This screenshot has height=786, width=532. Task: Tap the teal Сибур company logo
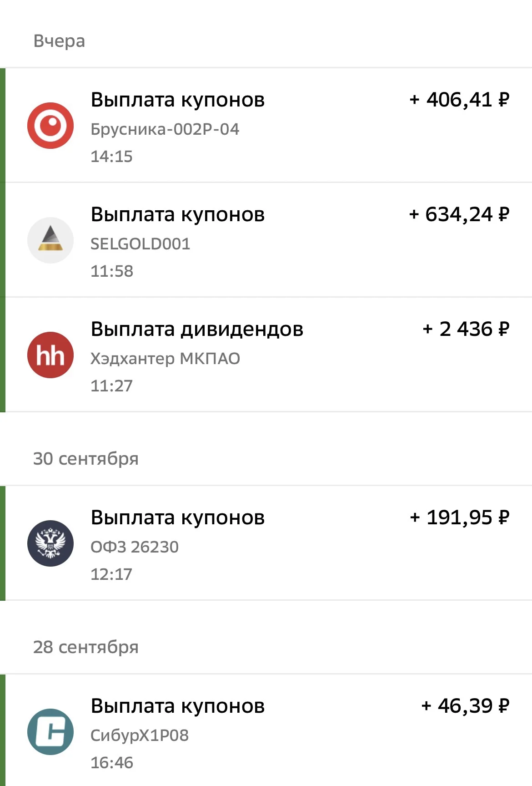point(50,732)
